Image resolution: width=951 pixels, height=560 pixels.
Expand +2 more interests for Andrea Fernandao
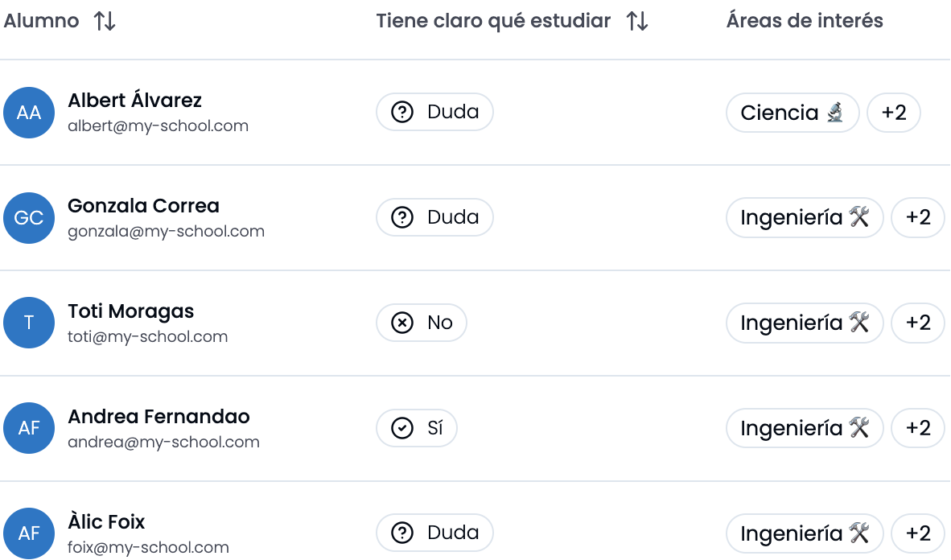tap(918, 428)
